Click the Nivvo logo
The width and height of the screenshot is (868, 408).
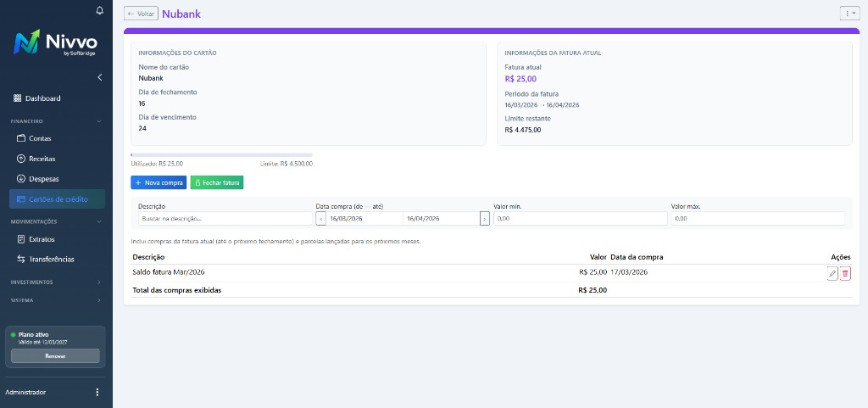tap(56, 43)
